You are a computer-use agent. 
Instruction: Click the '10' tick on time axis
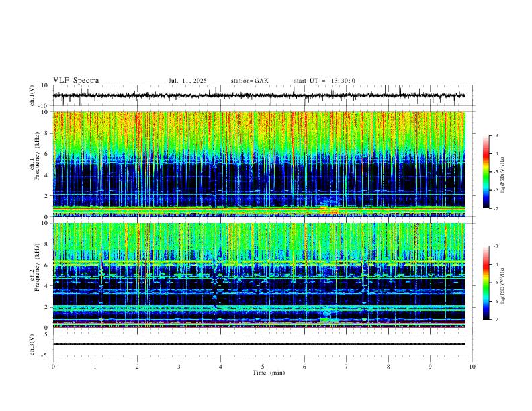472,367
